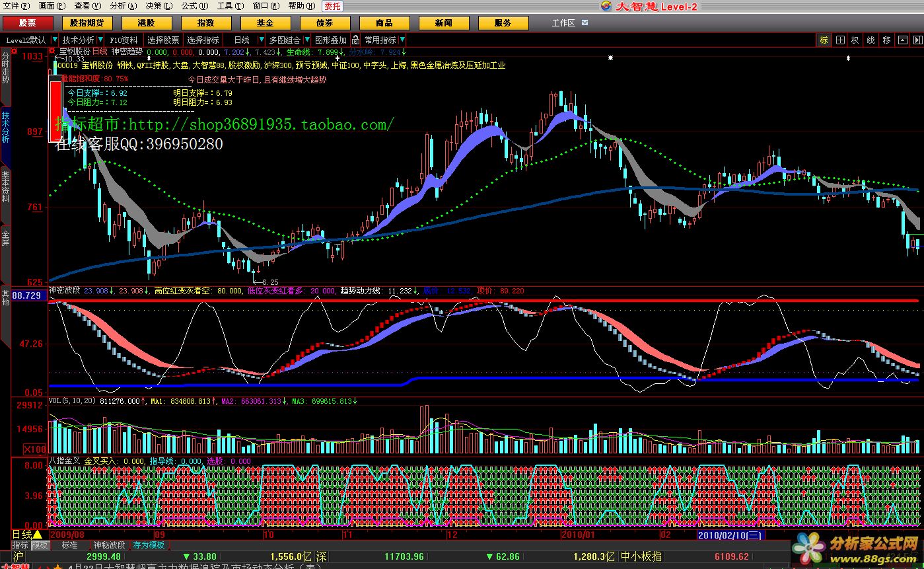Click the 沪 index value 2999.48
This screenshot has height=569, width=924.
pos(103,556)
